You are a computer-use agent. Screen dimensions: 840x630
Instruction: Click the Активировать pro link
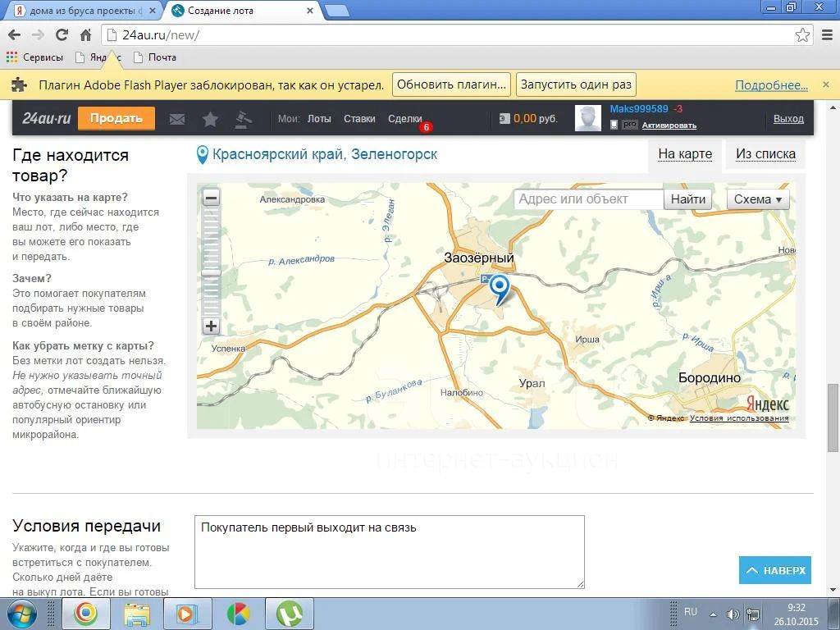(669, 126)
